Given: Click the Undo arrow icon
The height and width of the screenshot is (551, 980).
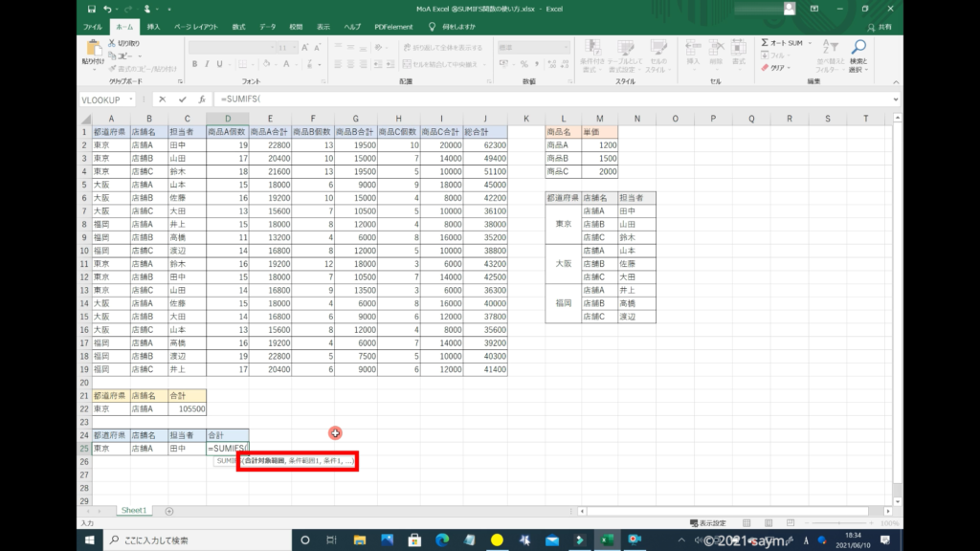Looking at the screenshot, I should click(105, 9).
